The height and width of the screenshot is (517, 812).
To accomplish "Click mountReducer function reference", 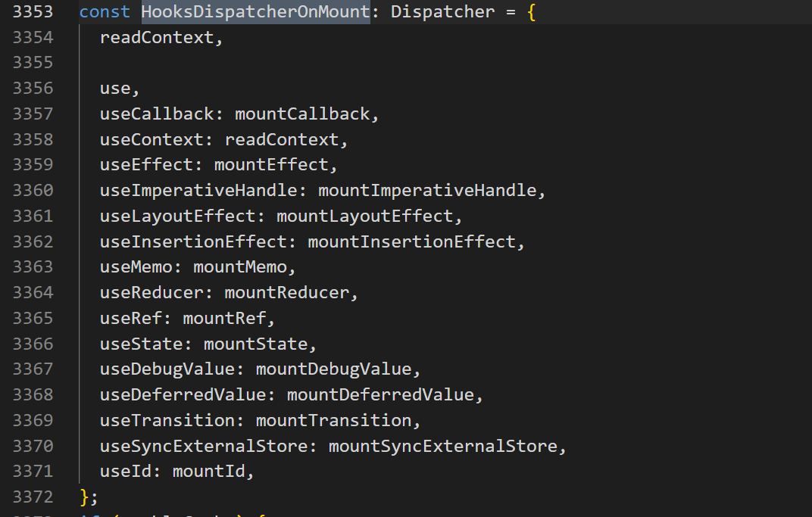I will pyautogui.click(x=287, y=292).
